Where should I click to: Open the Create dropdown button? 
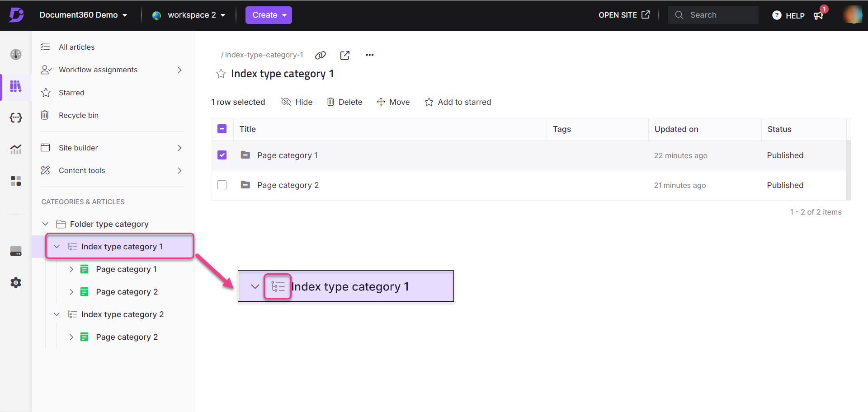coord(269,15)
